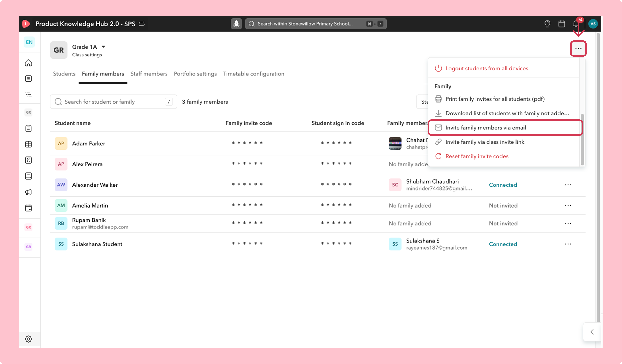The height and width of the screenshot is (364, 622).
Task: Click the EN language badge
Action: (x=29, y=42)
